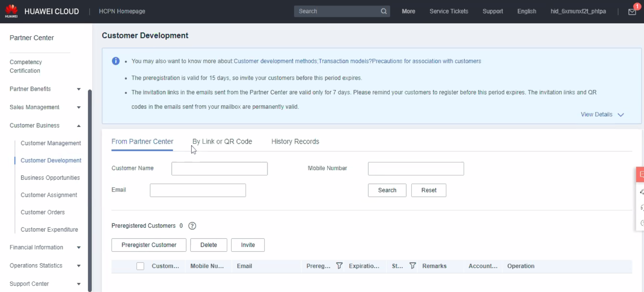Open the mail notifications icon
The width and height of the screenshot is (644, 292).
[632, 12]
